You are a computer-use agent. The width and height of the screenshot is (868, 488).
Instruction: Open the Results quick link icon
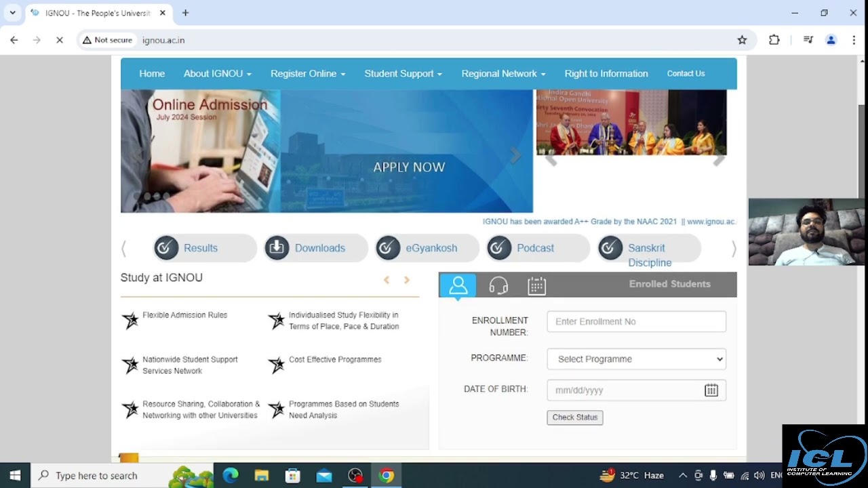coord(166,248)
